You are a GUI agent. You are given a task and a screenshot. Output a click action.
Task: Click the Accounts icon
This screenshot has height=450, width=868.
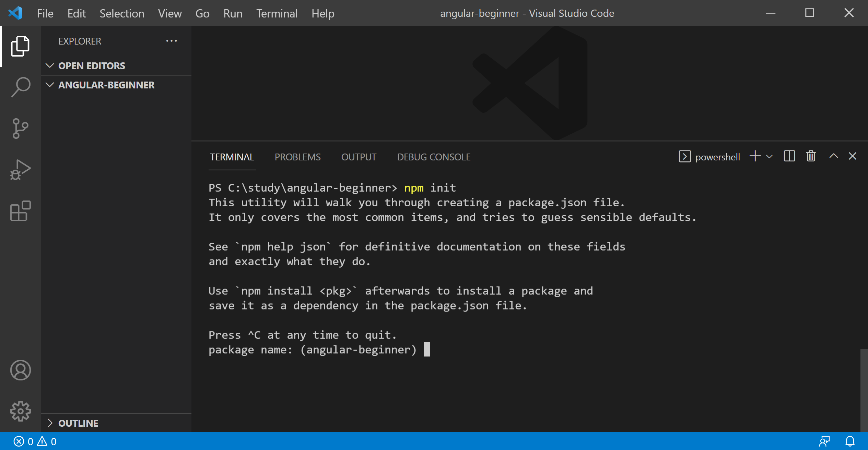tap(21, 370)
